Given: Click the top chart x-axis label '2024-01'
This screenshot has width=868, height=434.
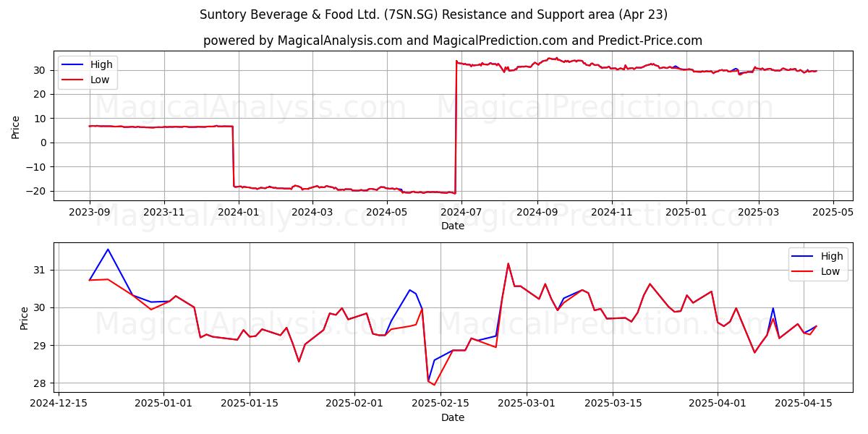Looking at the screenshot, I should coord(238,212).
